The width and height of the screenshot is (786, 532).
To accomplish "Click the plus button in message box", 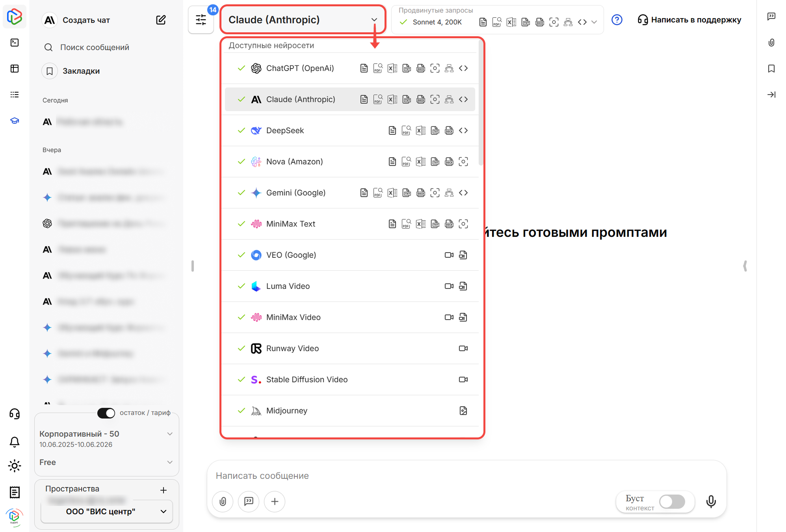I will coord(275,501).
